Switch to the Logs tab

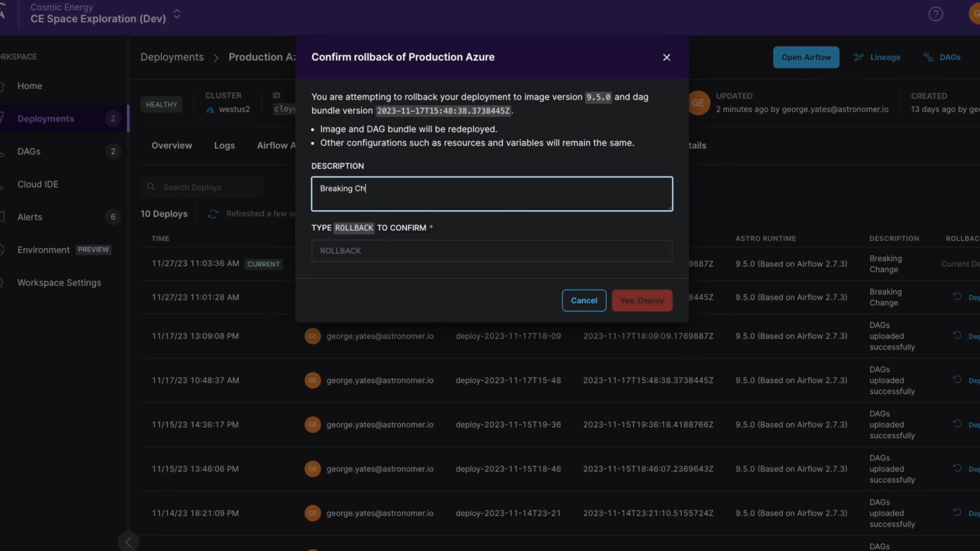tap(224, 145)
